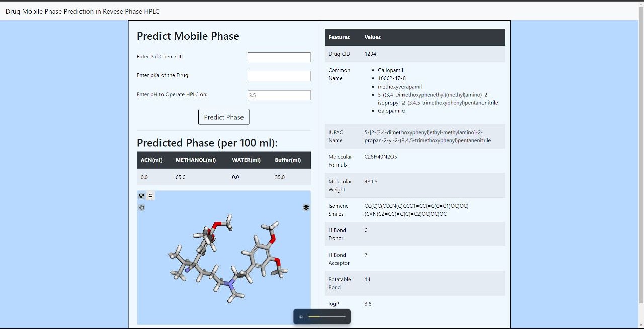Click the bond toggle icon in viewer
644x329 pixels.
click(150, 196)
